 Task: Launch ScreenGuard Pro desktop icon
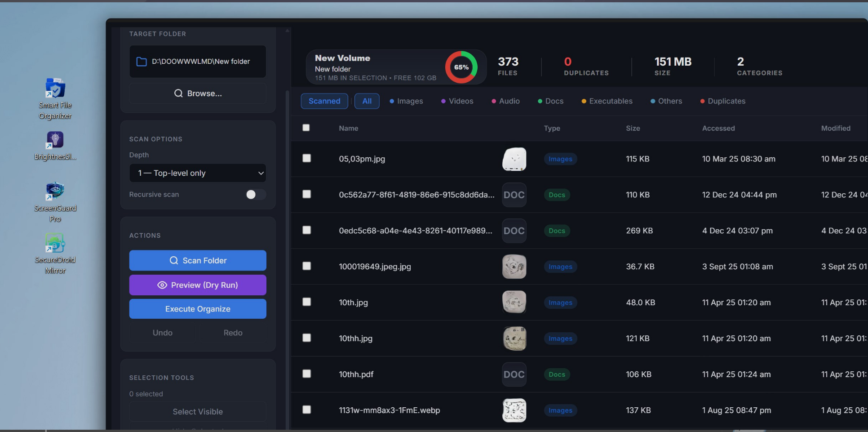coord(55,202)
